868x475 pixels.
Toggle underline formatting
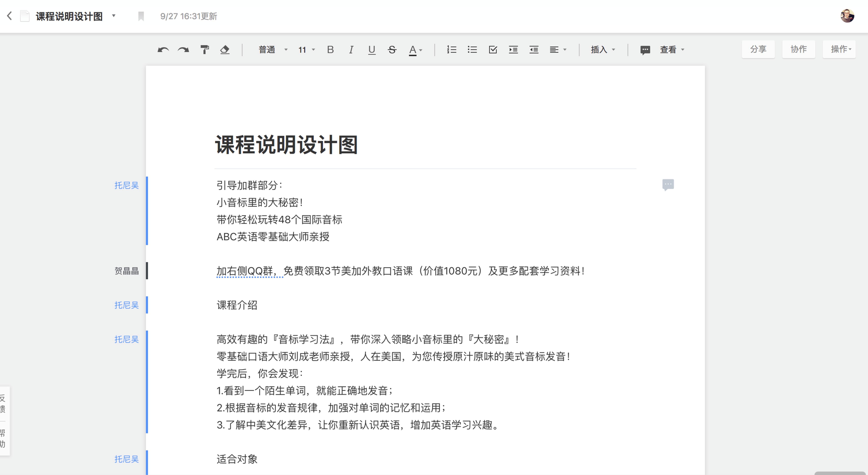point(372,50)
